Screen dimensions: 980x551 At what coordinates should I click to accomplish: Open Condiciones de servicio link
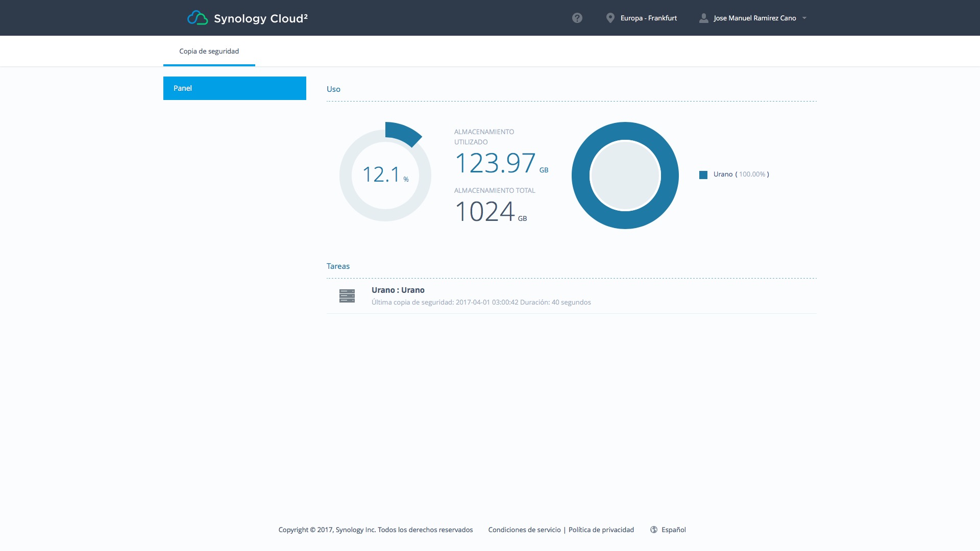(x=524, y=530)
